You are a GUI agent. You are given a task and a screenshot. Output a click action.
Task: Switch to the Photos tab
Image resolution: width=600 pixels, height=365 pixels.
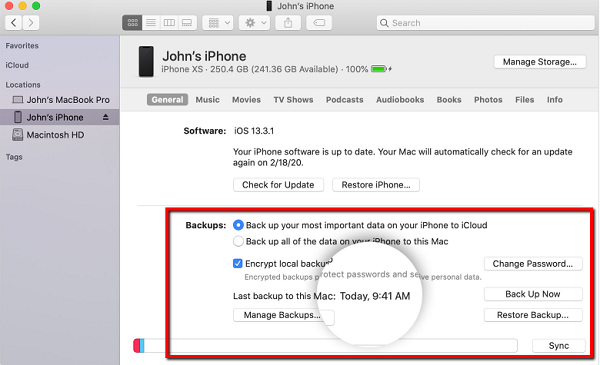[x=488, y=99]
